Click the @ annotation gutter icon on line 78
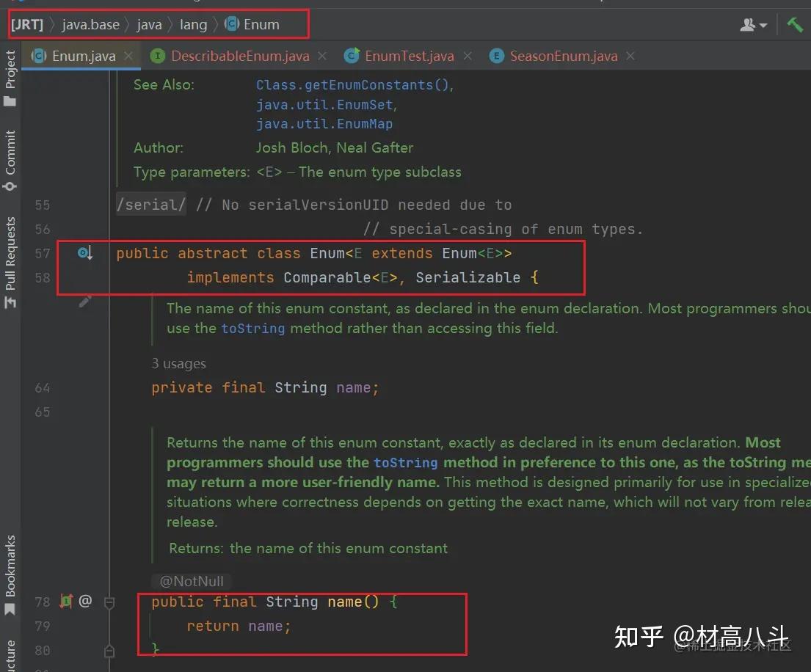 (85, 601)
